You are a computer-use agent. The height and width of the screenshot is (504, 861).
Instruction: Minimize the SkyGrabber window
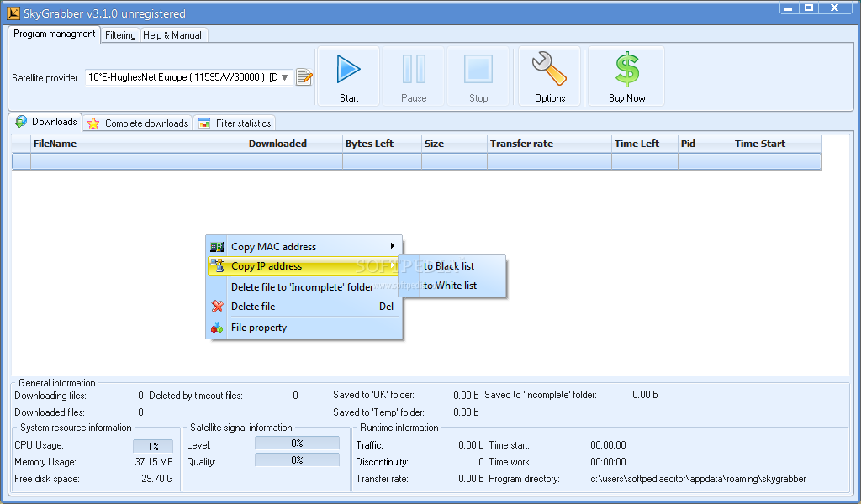[x=789, y=8]
